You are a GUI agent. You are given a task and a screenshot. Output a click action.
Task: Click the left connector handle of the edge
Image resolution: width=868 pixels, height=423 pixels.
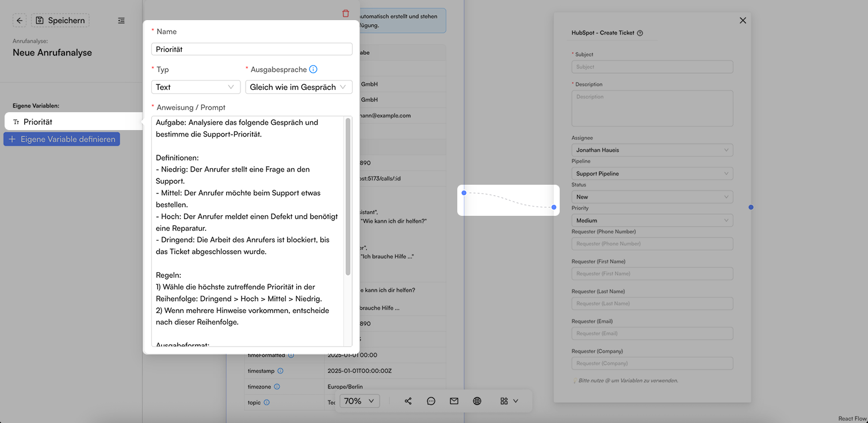(464, 193)
